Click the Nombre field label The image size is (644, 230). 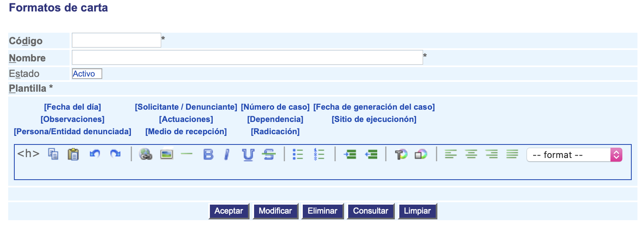tap(27, 58)
